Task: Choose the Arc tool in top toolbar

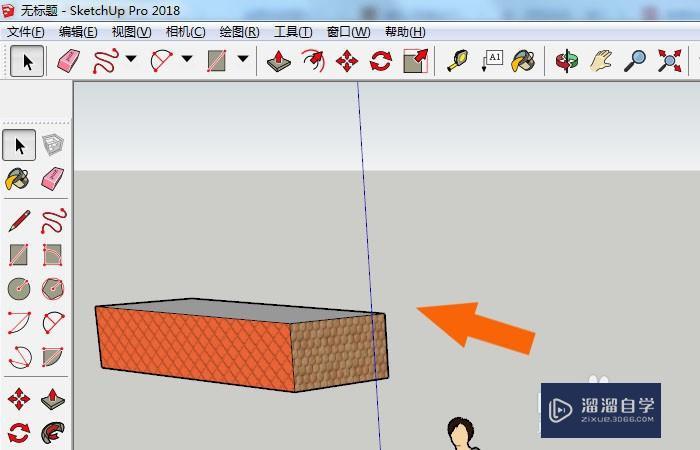Action: (162, 61)
